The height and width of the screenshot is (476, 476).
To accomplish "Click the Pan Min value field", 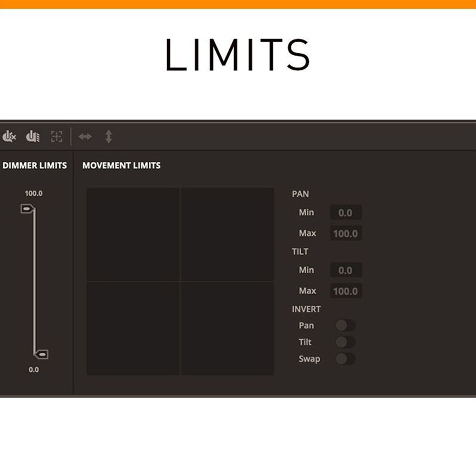I will [346, 212].
